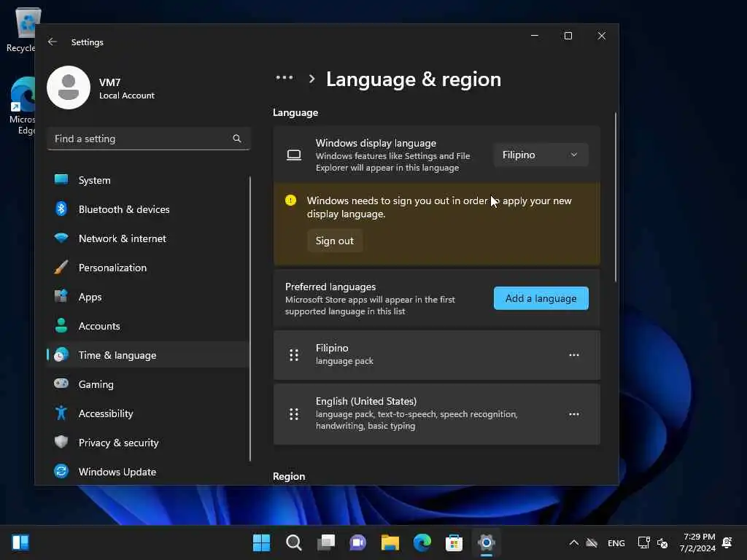Open more options for Filipino
The width and height of the screenshot is (747, 560).
tap(574, 355)
